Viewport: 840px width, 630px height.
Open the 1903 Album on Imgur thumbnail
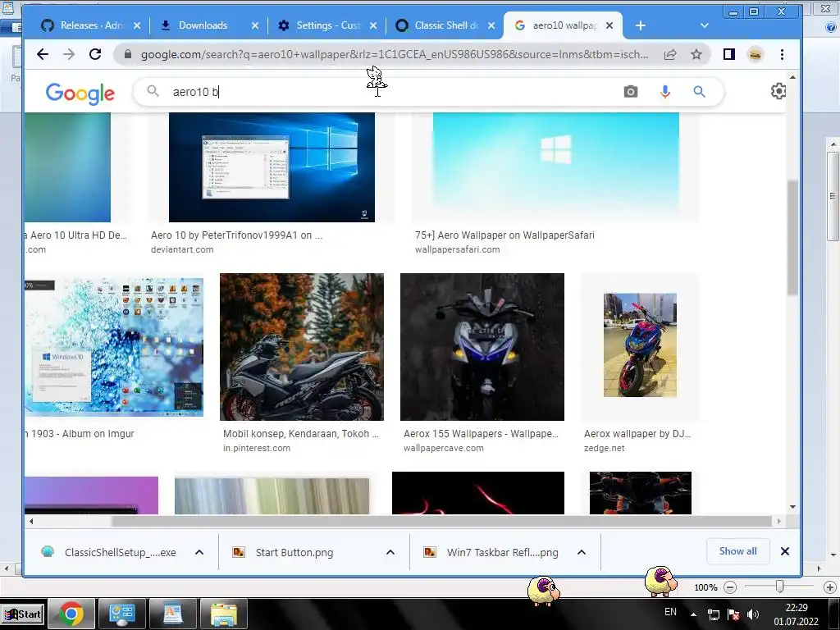coord(113,347)
